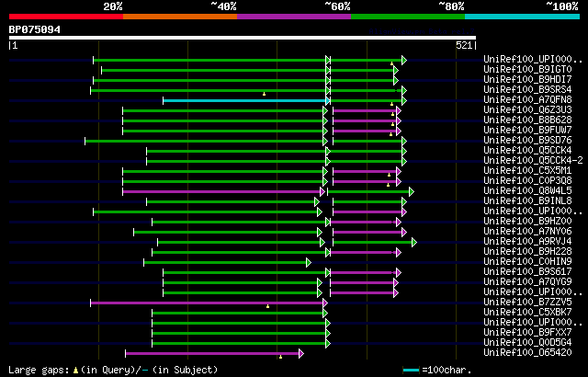Select the UniRef100_A7NY06 label
This screenshot has width=588, height=377.
pos(527,232)
